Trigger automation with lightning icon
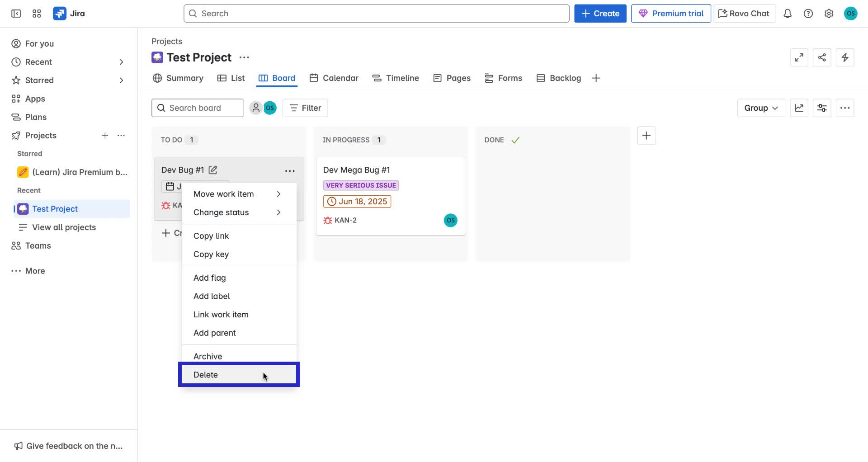The height and width of the screenshot is (462, 868). coord(845,57)
